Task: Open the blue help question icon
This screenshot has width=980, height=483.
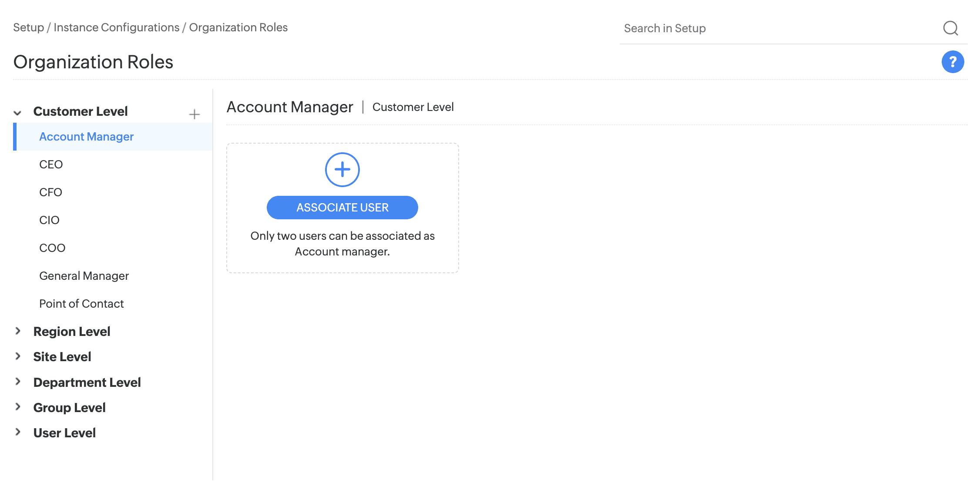Action: 953,62
